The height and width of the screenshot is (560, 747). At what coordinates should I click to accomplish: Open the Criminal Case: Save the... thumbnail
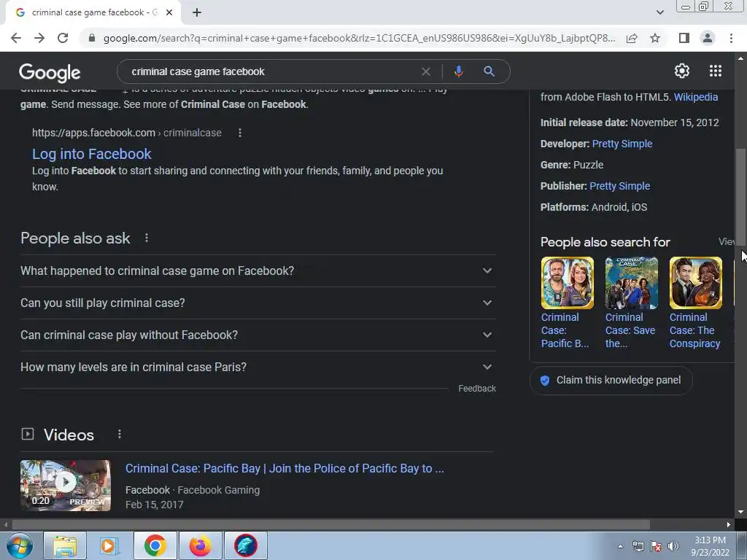pos(631,284)
